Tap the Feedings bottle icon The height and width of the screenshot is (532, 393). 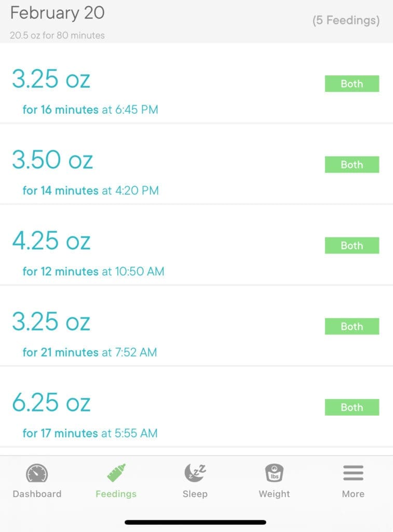click(x=116, y=473)
